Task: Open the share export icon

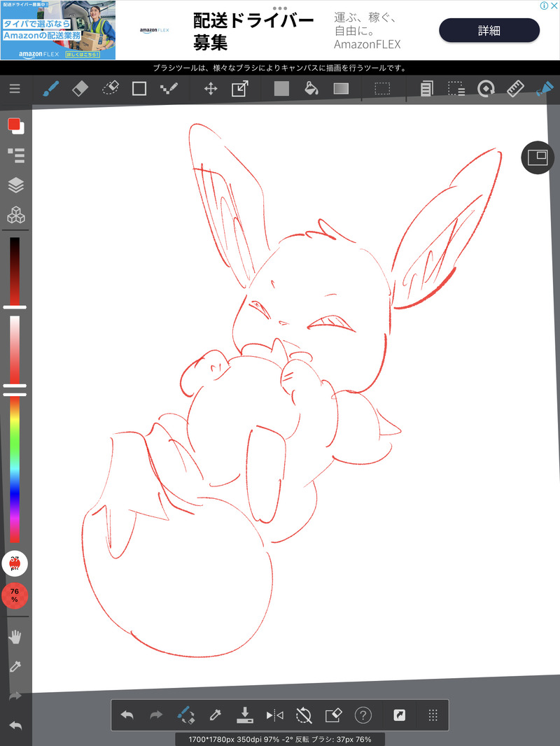Action: (x=400, y=715)
